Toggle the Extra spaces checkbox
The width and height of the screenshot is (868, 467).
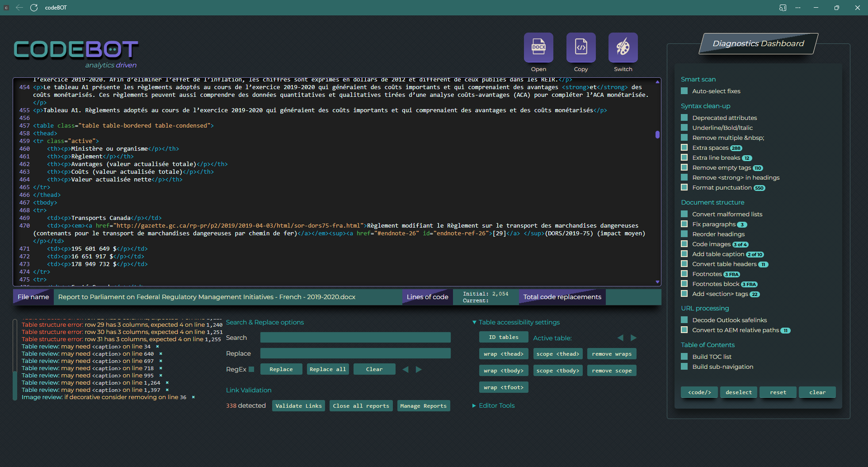(x=684, y=148)
